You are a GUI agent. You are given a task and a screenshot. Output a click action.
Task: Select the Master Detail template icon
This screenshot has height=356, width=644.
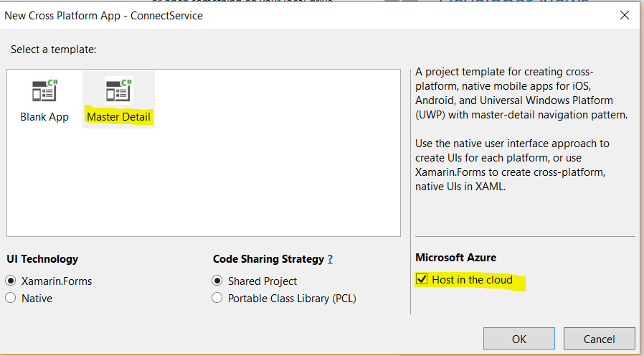[118, 91]
